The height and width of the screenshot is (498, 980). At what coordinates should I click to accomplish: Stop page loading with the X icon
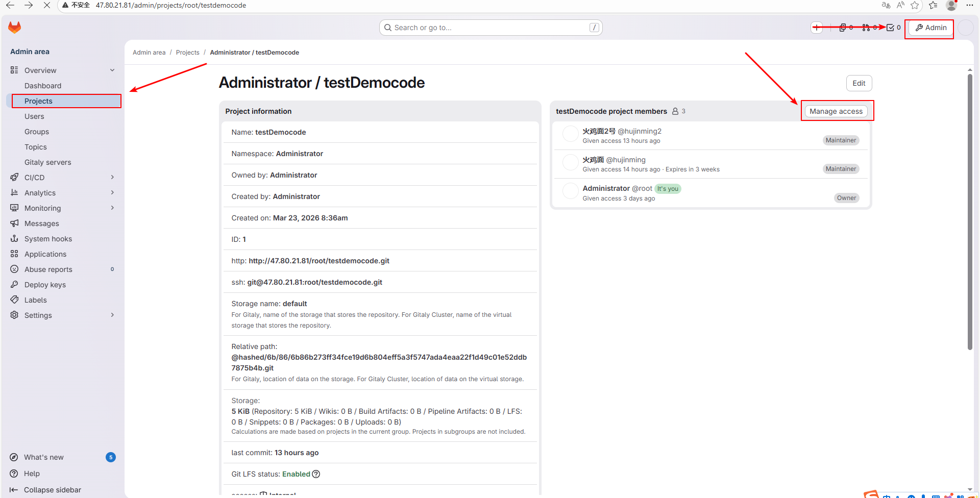point(46,5)
